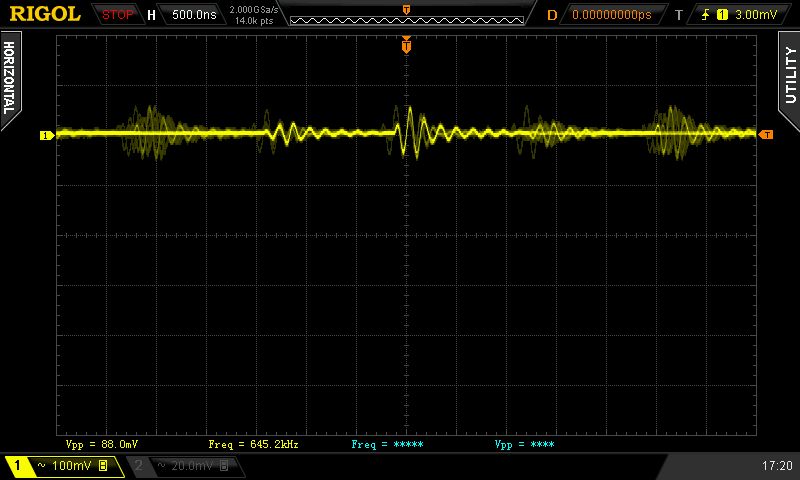Click the orange trigger marker in the overview bar
This screenshot has height=480, width=800.
(407, 10)
